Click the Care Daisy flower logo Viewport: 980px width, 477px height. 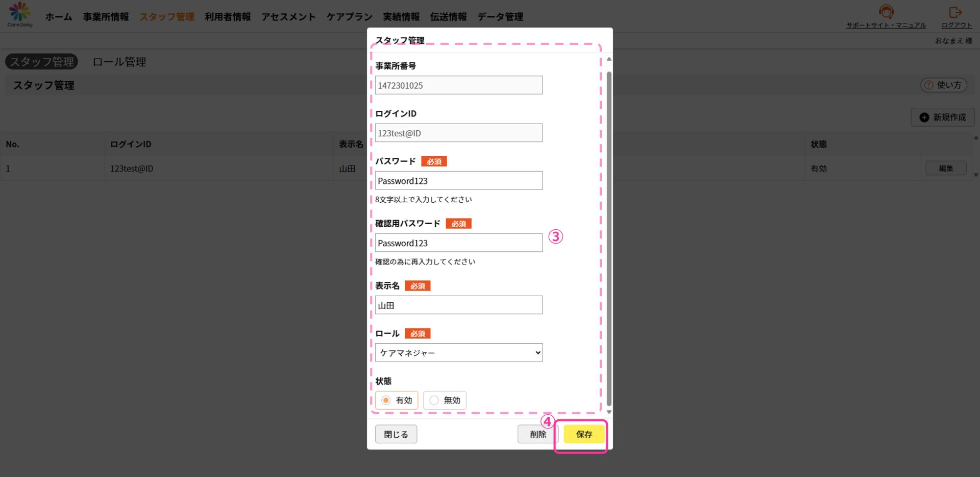(20, 12)
